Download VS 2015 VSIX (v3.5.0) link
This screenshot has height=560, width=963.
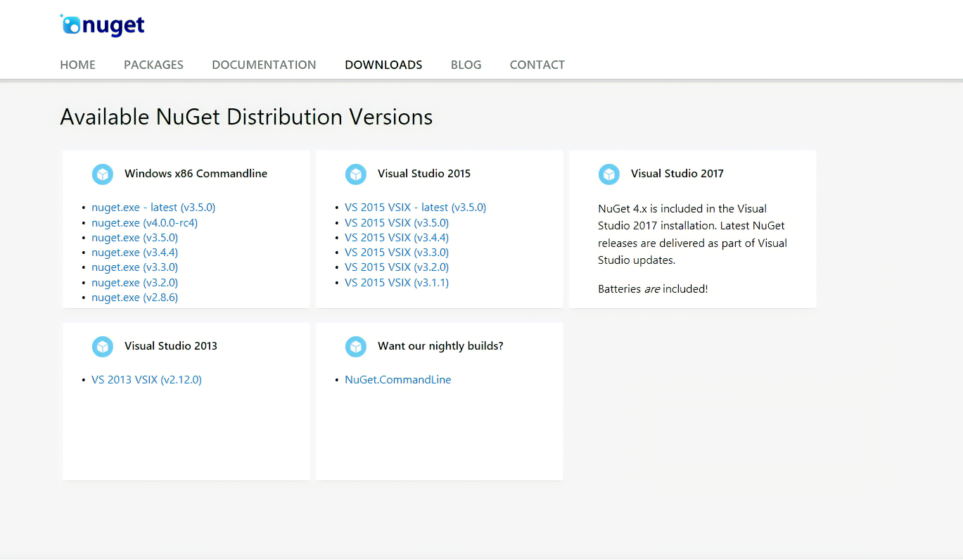click(397, 223)
